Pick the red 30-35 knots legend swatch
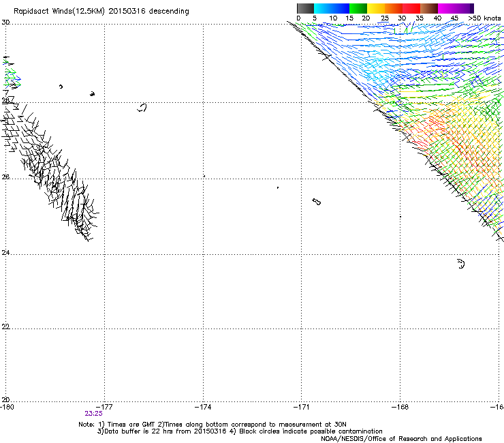 (411, 8)
